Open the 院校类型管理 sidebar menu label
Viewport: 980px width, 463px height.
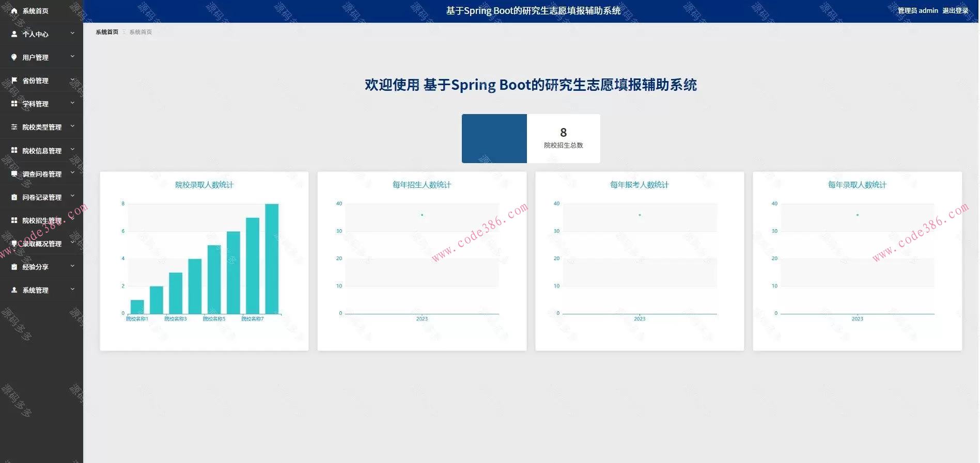(x=42, y=127)
